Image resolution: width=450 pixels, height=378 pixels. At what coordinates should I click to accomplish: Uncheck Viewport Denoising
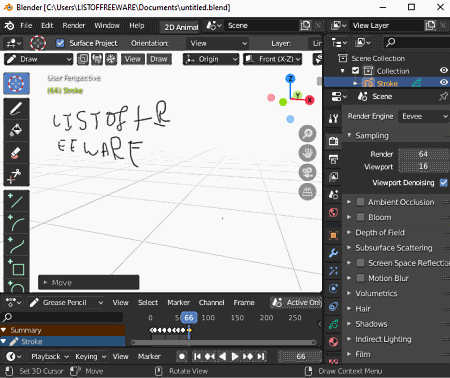point(444,183)
